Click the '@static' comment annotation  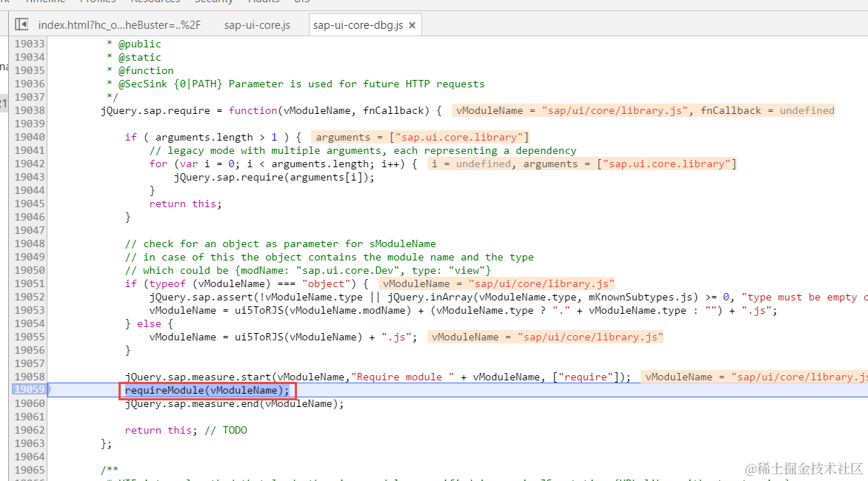click(139, 57)
